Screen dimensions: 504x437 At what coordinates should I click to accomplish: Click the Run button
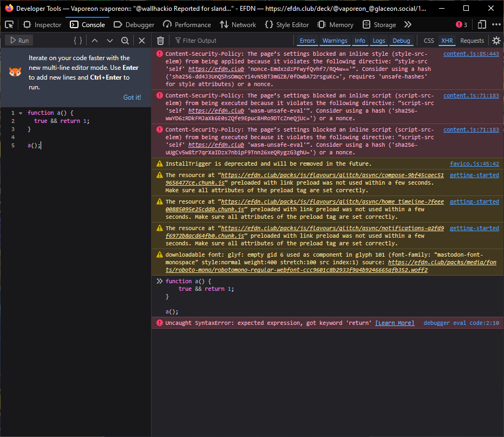coord(19,41)
